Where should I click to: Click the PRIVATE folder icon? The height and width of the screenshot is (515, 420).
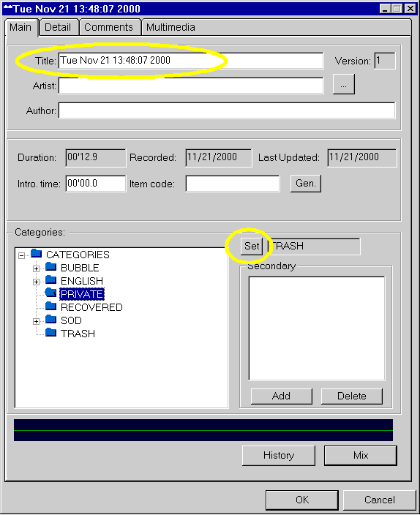pos(50,293)
